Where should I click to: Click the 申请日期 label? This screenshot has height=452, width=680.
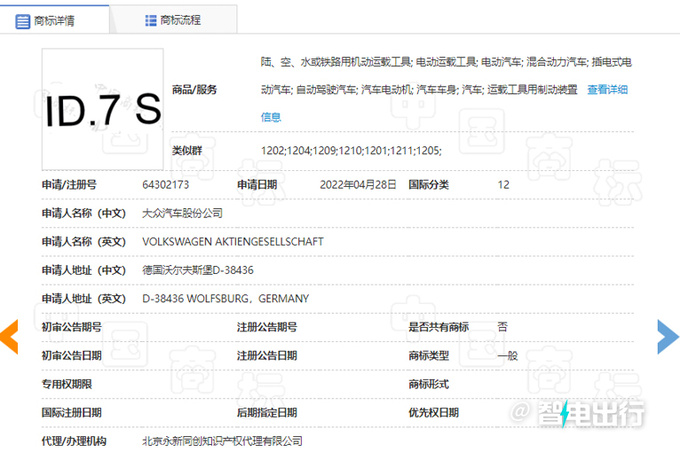click(x=257, y=185)
